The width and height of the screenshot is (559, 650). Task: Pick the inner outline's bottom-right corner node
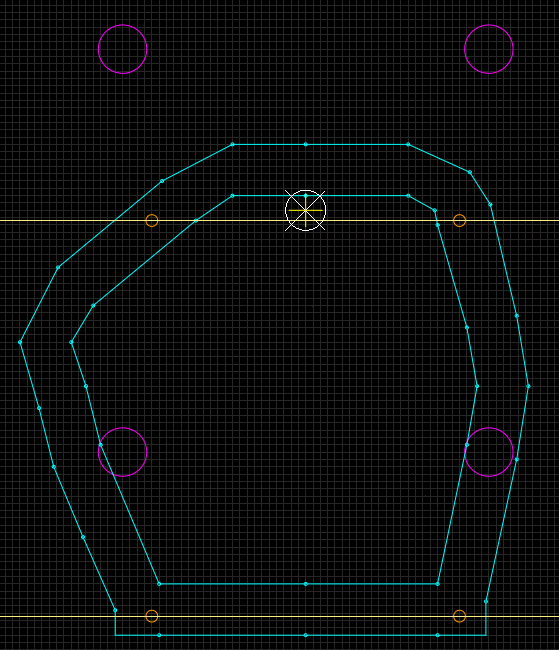437,584
